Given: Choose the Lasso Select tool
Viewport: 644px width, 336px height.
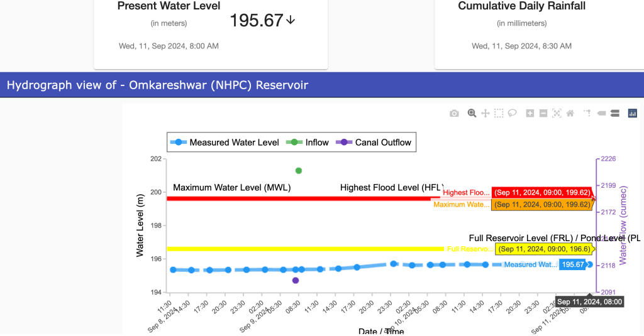Looking at the screenshot, I should (x=513, y=114).
